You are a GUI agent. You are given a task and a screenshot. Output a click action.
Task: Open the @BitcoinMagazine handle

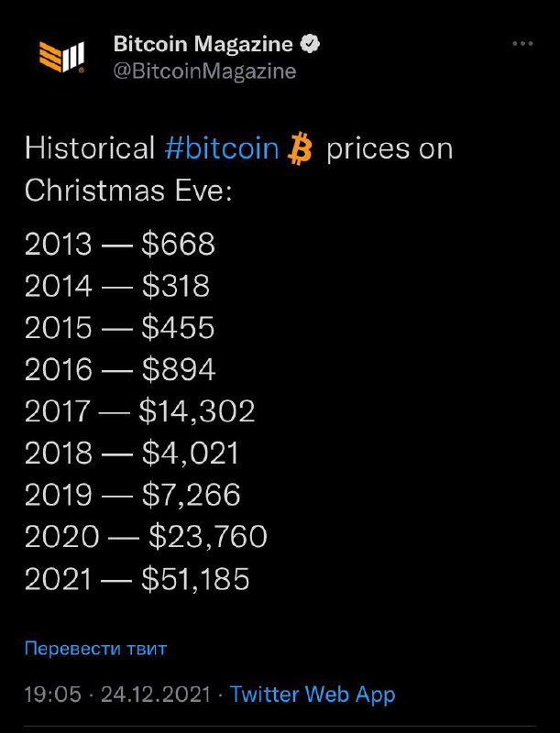[204, 71]
